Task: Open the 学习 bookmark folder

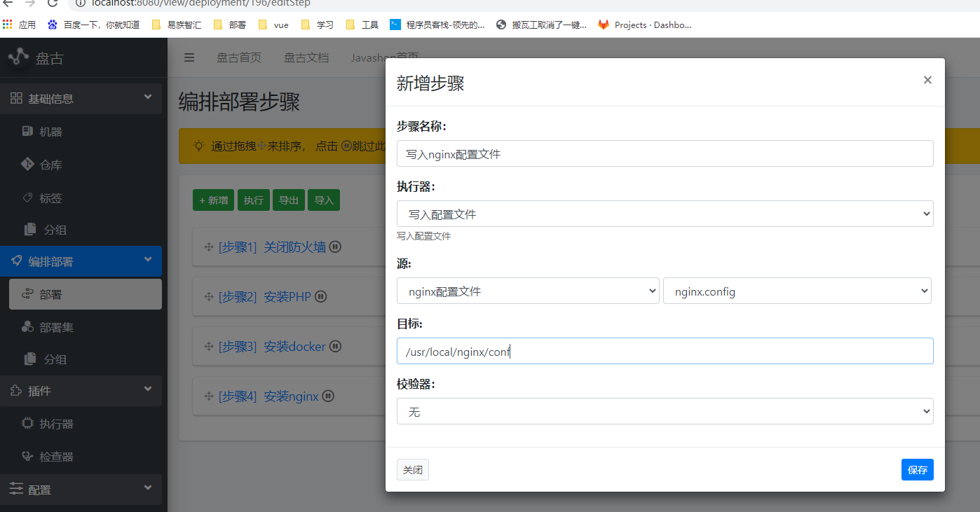Action: (x=317, y=25)
